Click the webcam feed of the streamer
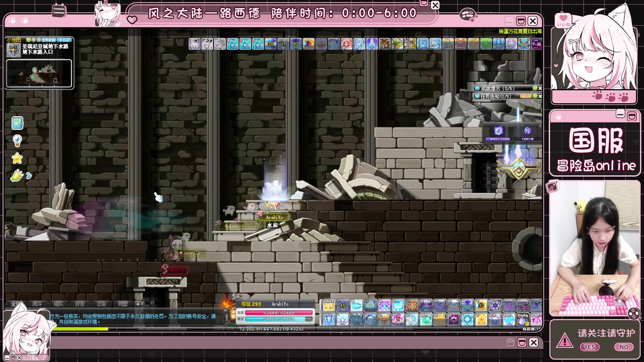Image resolution: width=644 pixels, height=362 pixels. tap(595, 248)
